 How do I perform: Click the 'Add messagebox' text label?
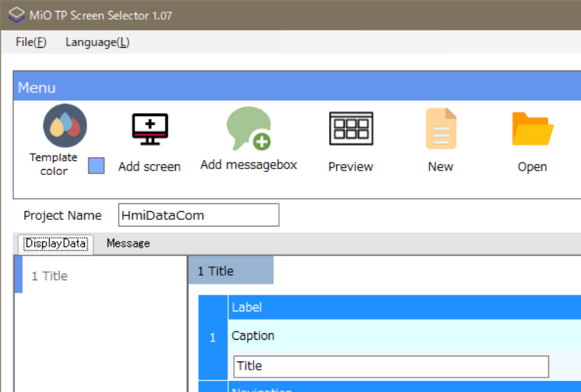coord(248,165)
